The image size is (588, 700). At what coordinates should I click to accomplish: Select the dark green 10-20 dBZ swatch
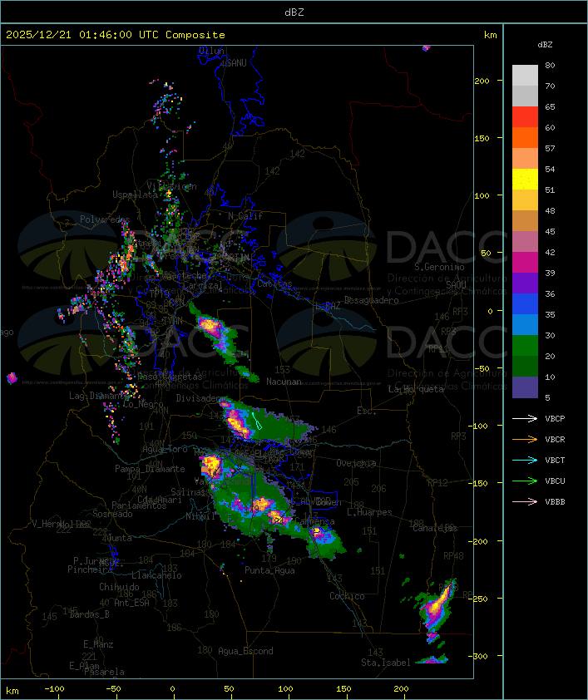click(x=525, y=366)
